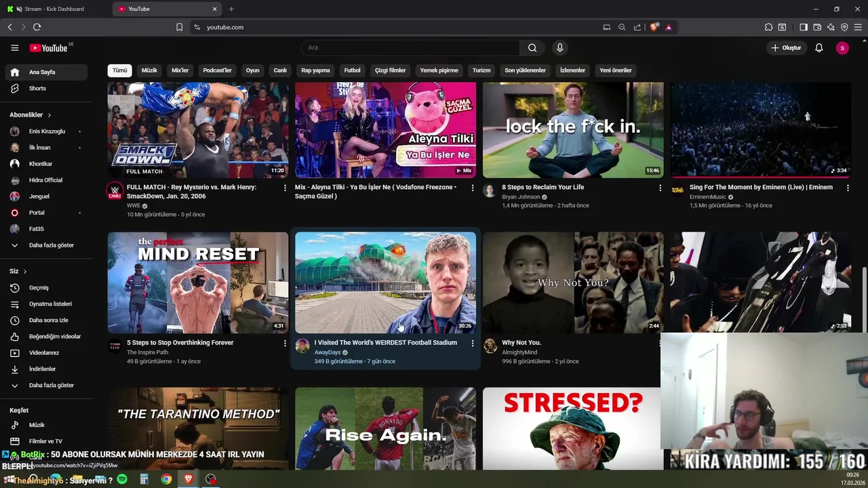Open Enis Kirazoglu subscription channel
This screenshot has height=488, width=868.
point(46,131)
